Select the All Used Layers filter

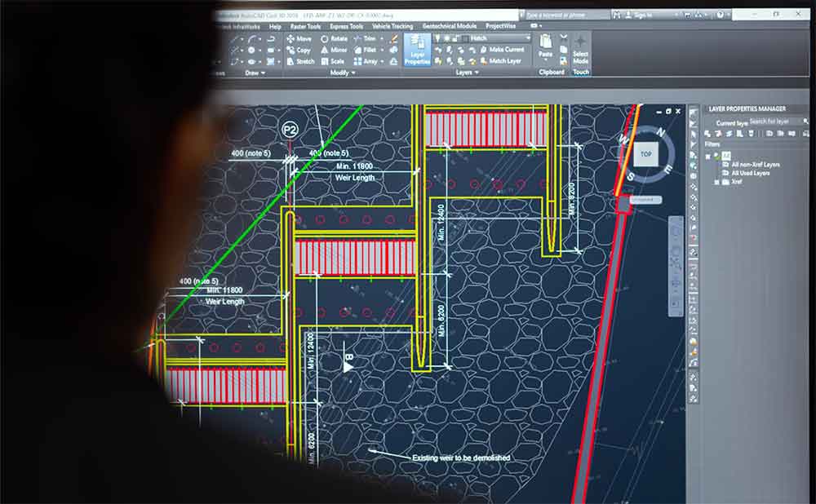tap(750, 173)
